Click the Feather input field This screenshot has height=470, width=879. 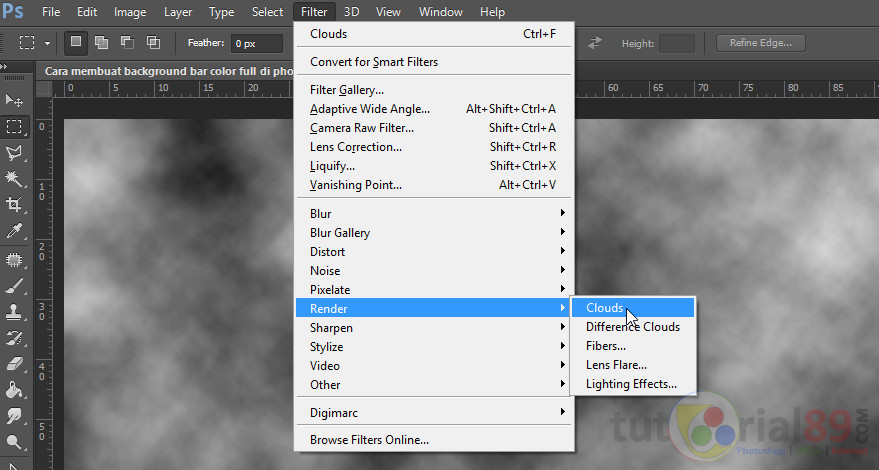(x=257, y=43)
